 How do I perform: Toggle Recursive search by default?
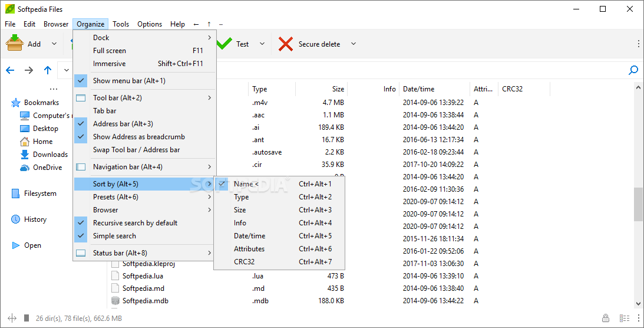[144, 223]
